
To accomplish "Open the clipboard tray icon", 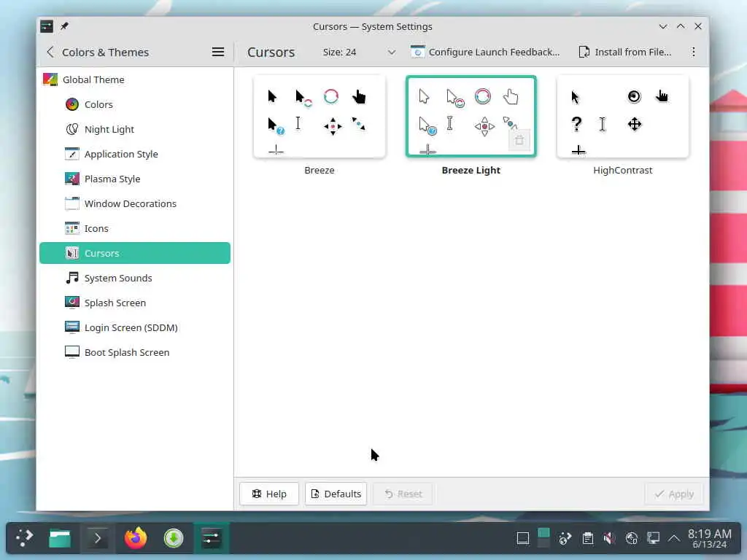I will tap(588, 539).
